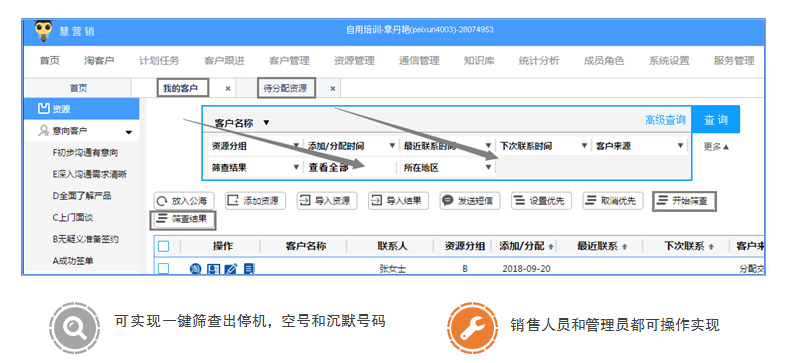This screenshot has width=803, height=363.
Task: Open 高级查询 link
Action: (x=665, y=120)
